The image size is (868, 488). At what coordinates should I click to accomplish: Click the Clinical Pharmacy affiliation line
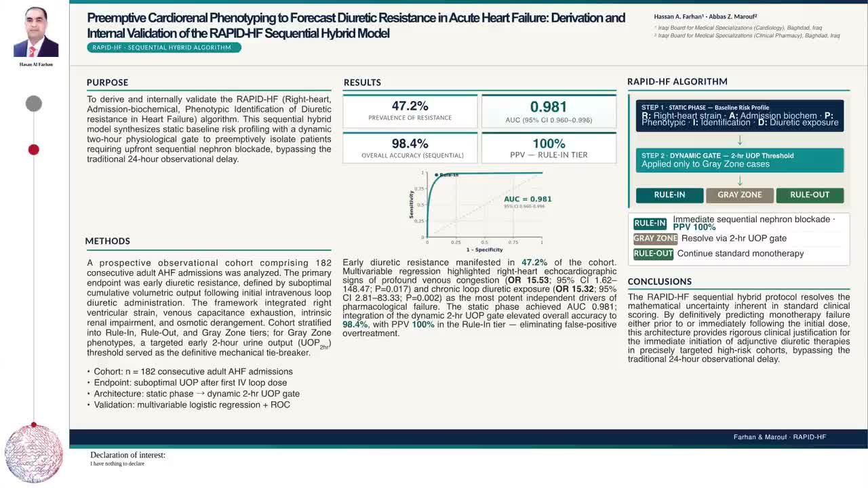(747, 35)
